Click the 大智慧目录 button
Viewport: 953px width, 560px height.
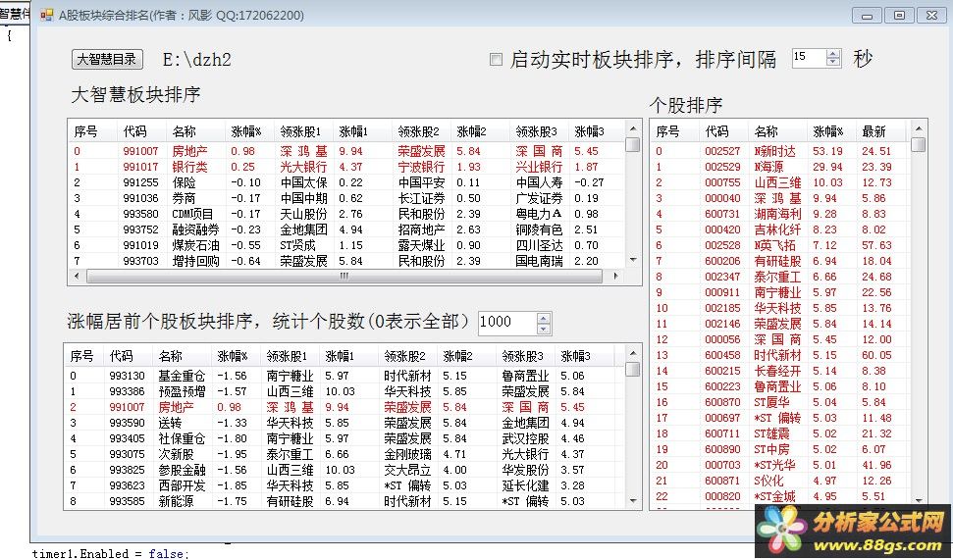tap(108, 59)
